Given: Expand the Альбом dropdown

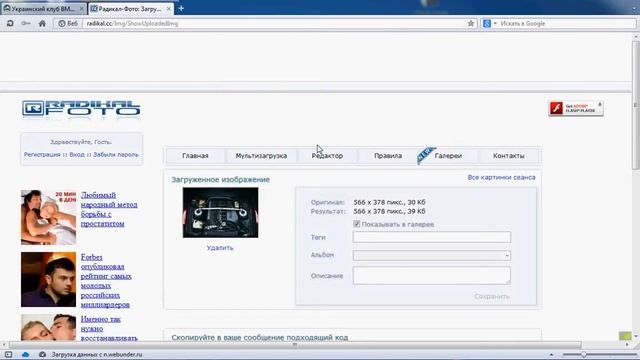Looking at the screenshot, I should [432, 256].
